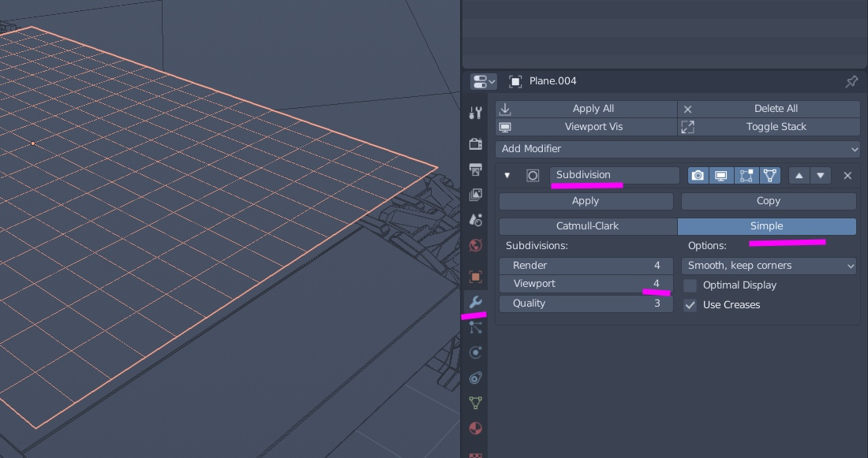Screen dimensions: 868x458
Task: Copy the Subdivision modifier
Action: point(769,201)
